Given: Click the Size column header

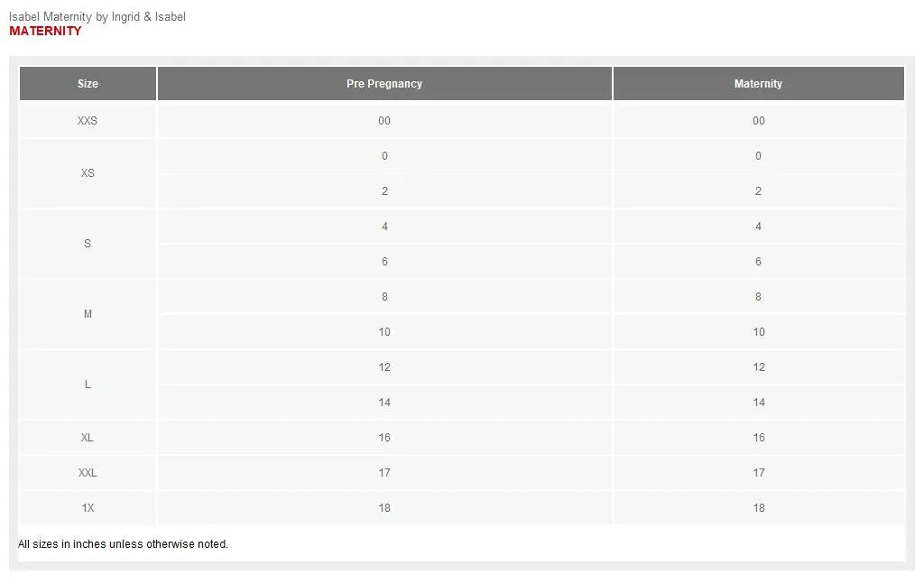Looking at the screenshot, I should (x=88, y=84).
